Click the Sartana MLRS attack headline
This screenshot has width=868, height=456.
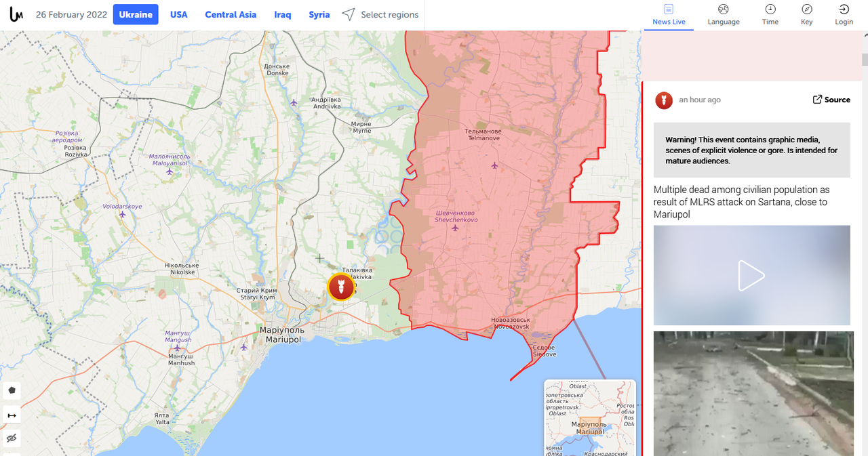[x=742, y=202]
